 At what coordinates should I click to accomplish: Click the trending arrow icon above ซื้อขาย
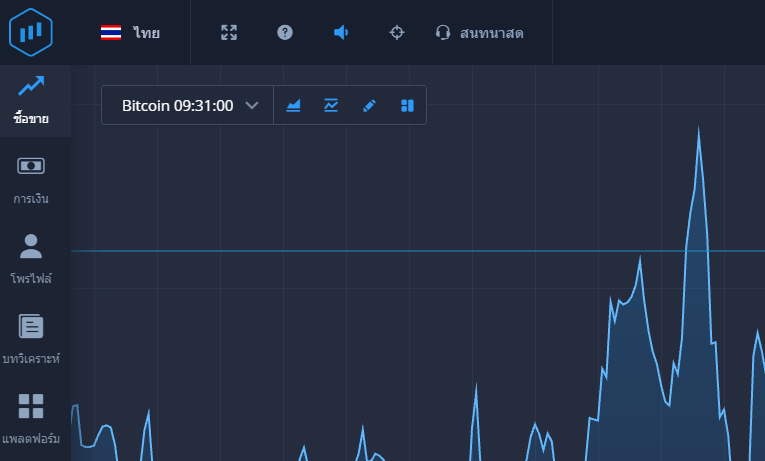click(x=31, y=86)
